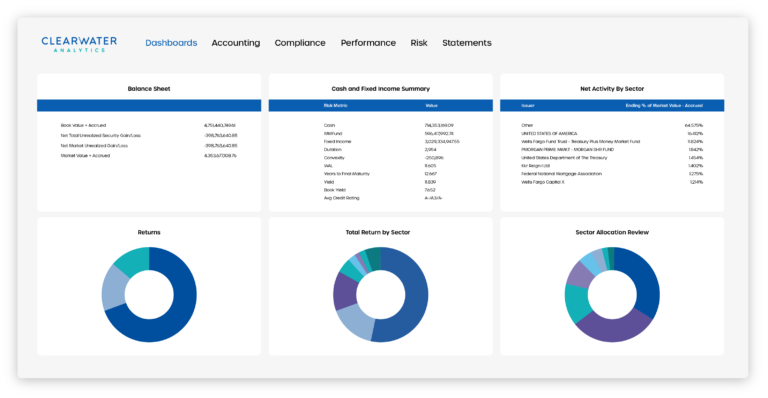Click the Duration metric row

click(380, 149)
